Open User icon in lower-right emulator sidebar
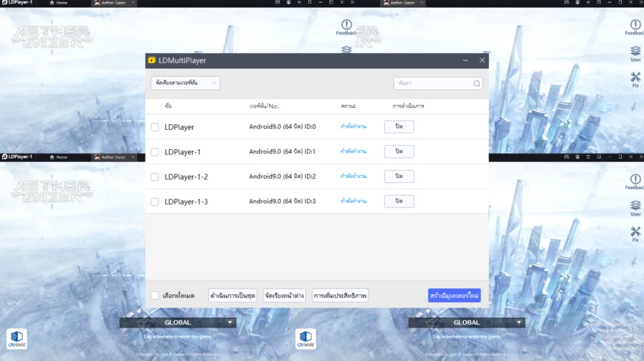Image resolution: width=644 pixels, height=361 pixels. tap(635, 208)
